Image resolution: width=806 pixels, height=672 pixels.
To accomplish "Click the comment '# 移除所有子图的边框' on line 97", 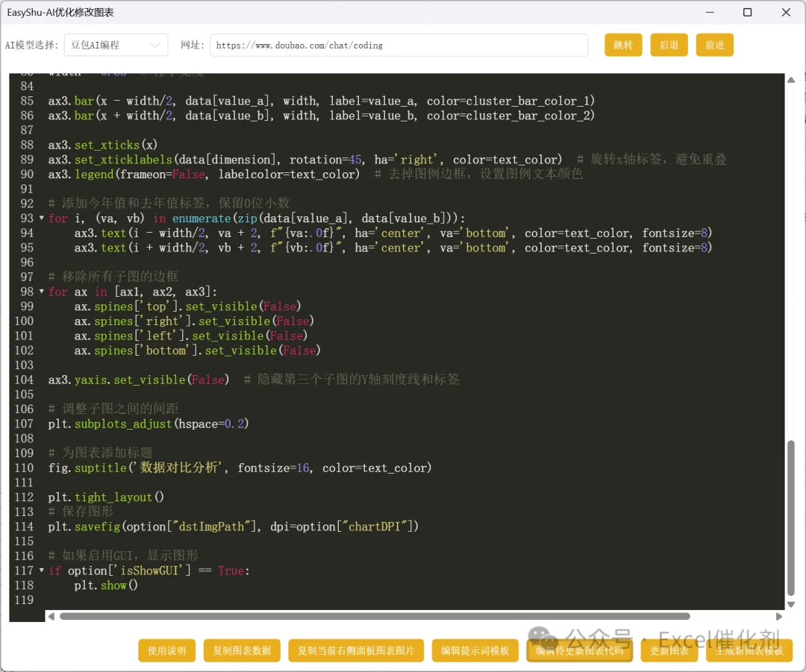I will click(113, 277).
